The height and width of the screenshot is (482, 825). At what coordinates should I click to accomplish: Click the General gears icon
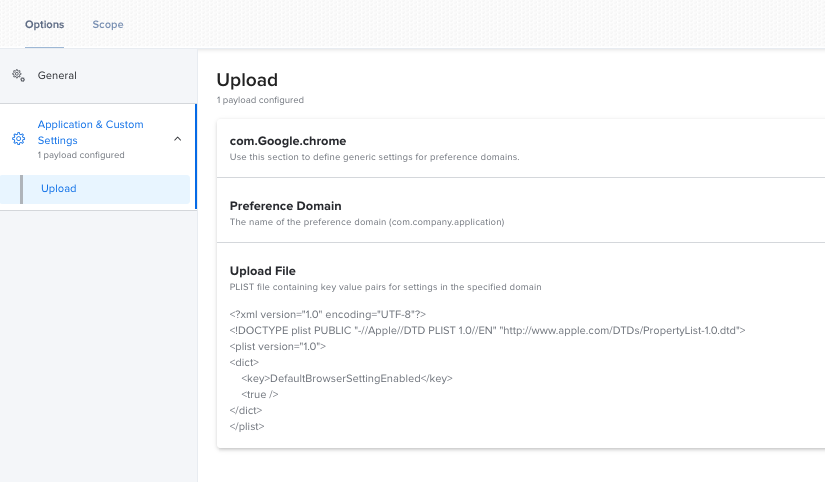tap(18, 76)
